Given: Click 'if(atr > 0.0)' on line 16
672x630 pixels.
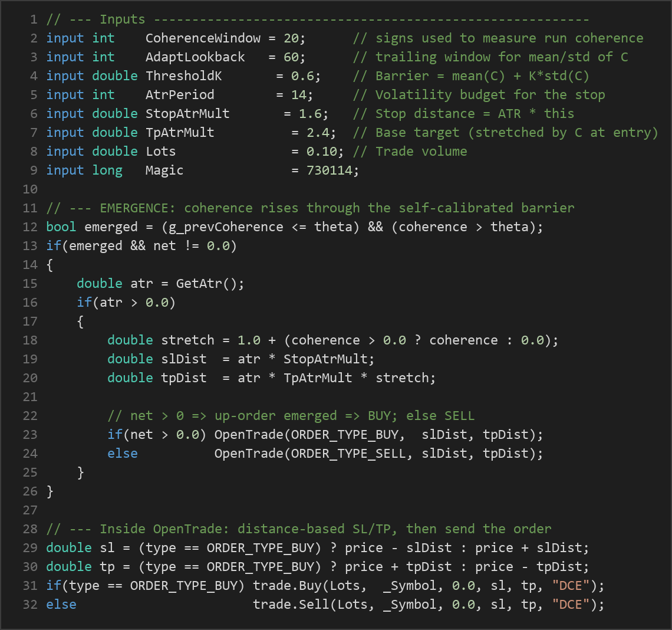Looking at the screenshot, I should (x=126, y=303).
